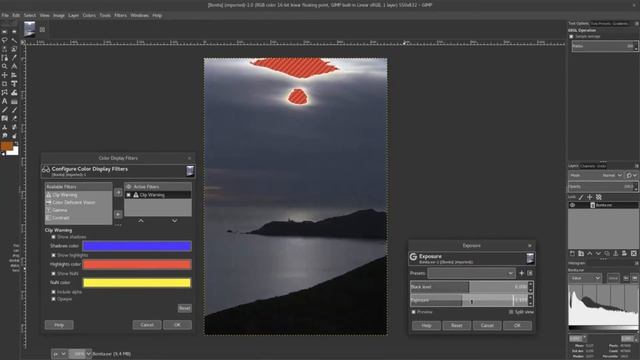Toggle Show shadows checkbox
The image size is (640, 360).
pyautogui.click(x=53, y=237)
